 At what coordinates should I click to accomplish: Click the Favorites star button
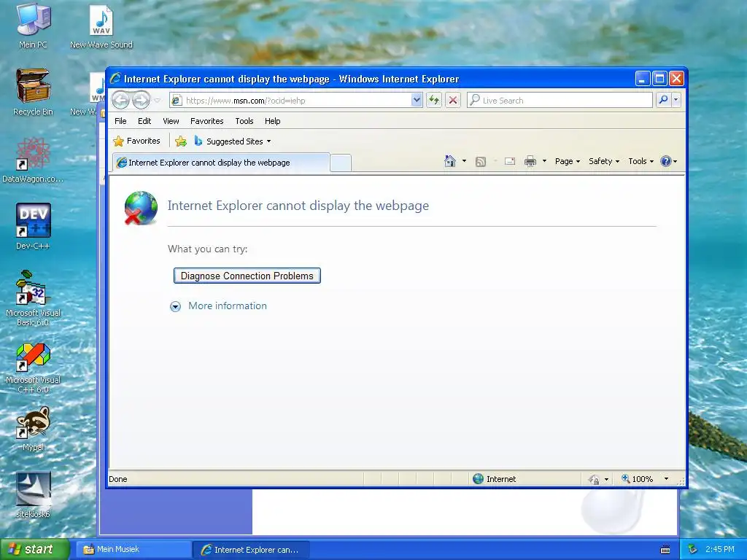coord(136,141)
